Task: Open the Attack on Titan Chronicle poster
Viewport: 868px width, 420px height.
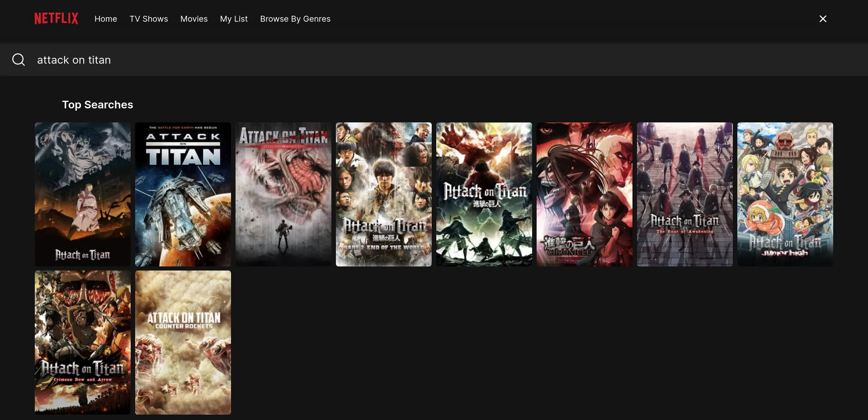Action: (585, 194)
